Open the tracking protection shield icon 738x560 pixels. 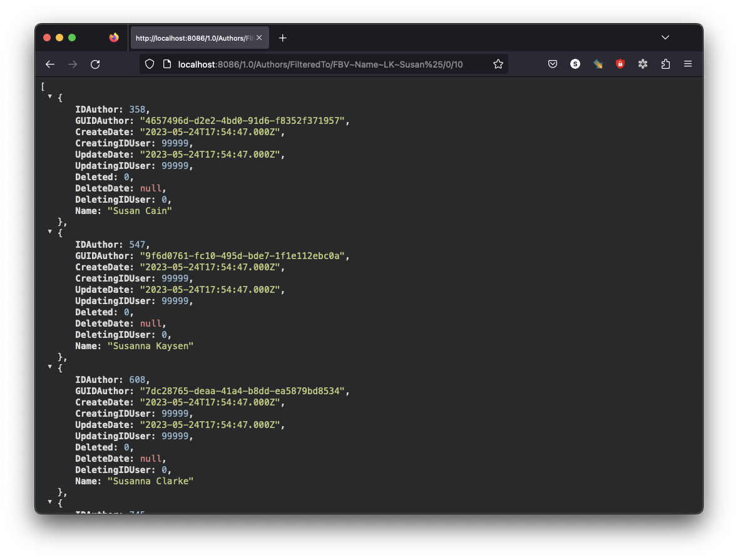[x=150, y=64]
